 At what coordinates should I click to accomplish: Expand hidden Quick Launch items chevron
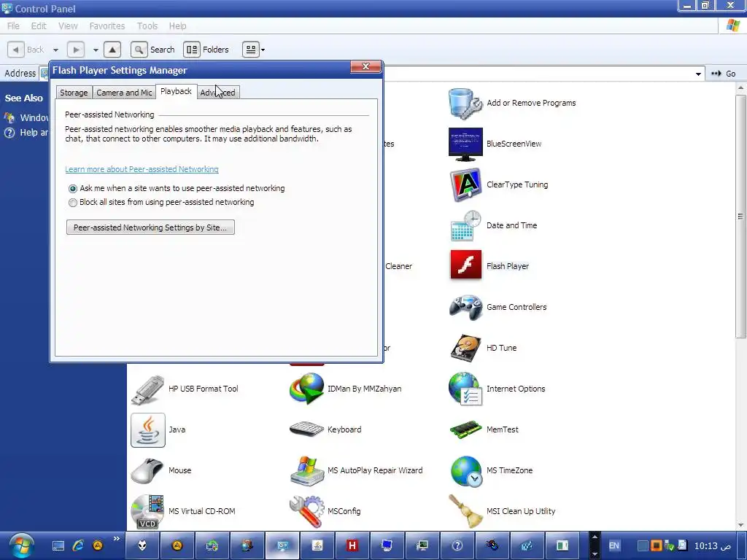click(116, 539)
